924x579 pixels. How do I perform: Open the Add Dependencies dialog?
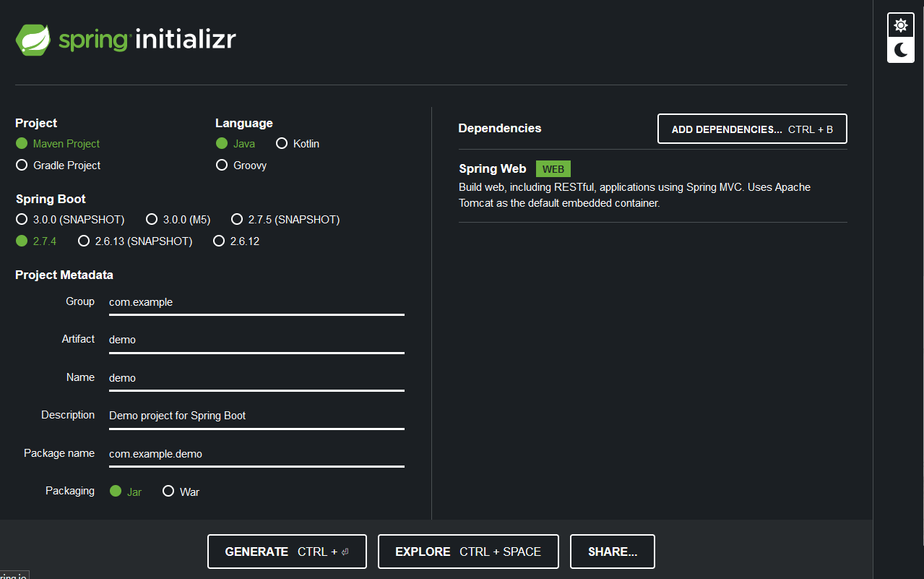(752, 129)
